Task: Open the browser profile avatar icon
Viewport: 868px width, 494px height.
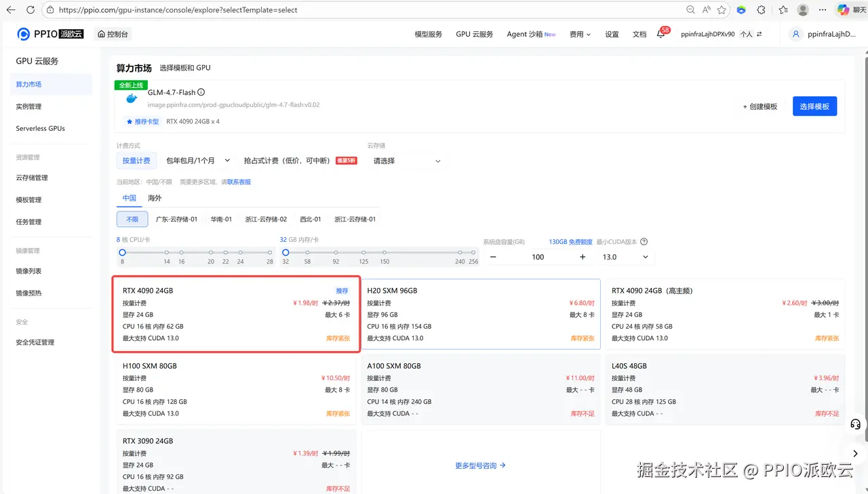Action: (x=803, y=10)
